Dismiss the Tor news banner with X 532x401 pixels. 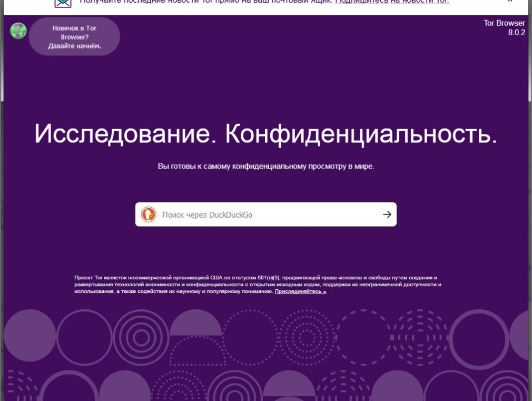[509, 1]
